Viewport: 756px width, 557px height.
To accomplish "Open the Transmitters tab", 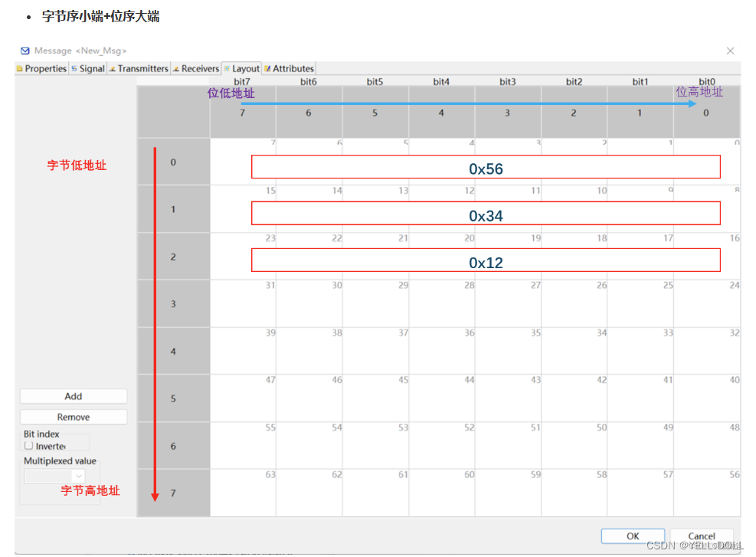I will (x=139, y=68).
